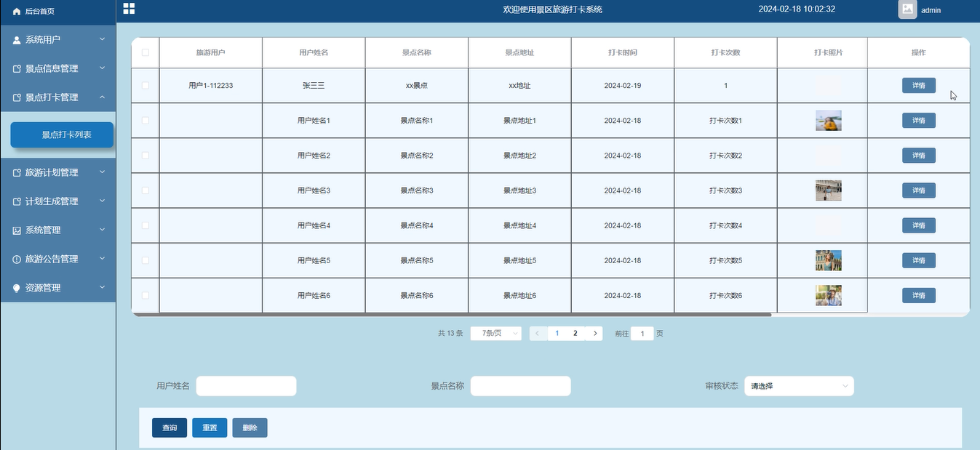
Task: Click the grid icon in top header
Action: point(129,9)
